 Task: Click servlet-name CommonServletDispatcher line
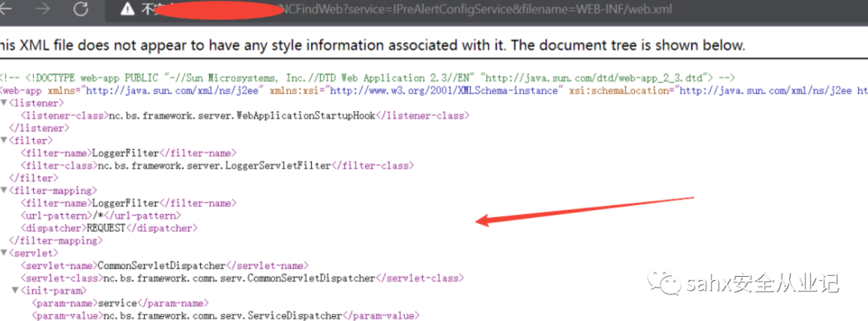coord(165,265)
